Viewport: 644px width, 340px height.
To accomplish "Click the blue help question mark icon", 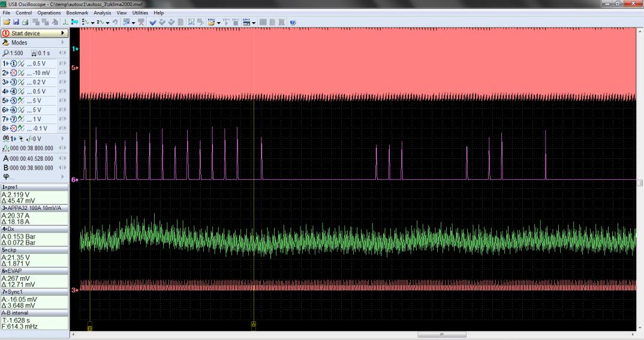I will click(x=293, y=22).
